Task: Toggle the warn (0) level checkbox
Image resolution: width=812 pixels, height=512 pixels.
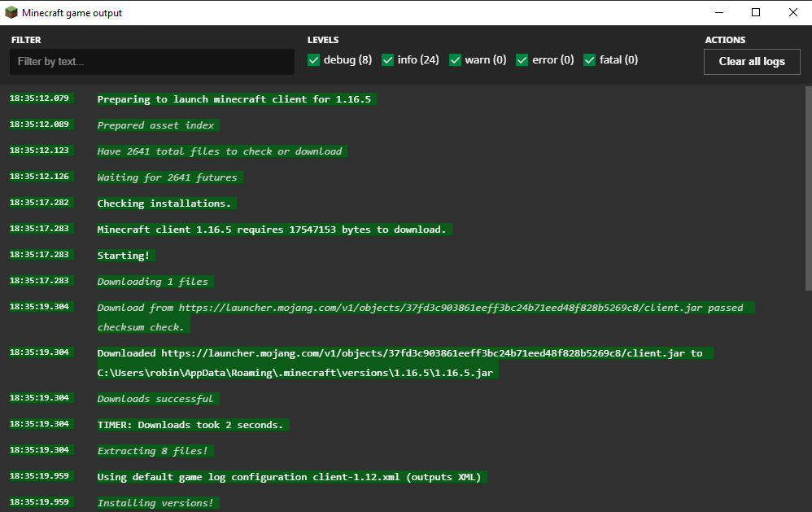Action: point(455,60)
